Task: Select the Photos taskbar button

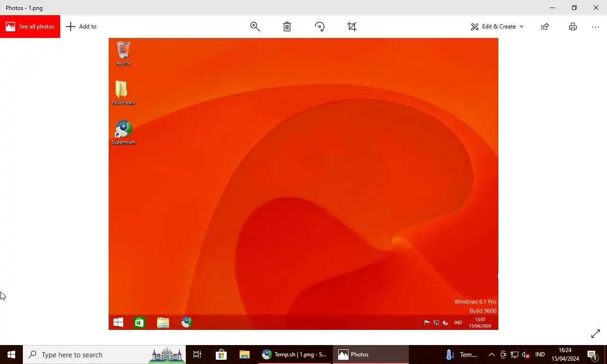Action: pos(371,355)
